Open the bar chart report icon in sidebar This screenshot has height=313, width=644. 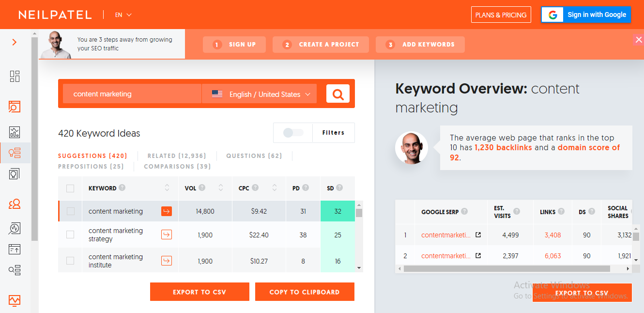tap(15, 132)
